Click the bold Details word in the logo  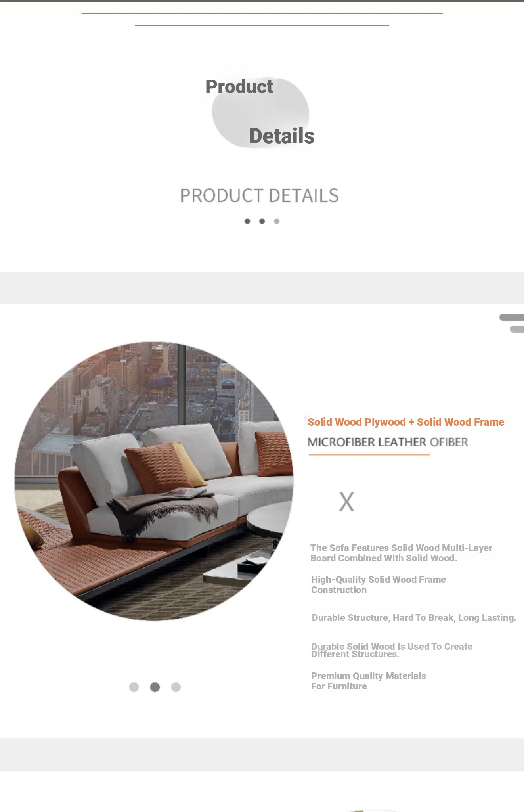282,136
